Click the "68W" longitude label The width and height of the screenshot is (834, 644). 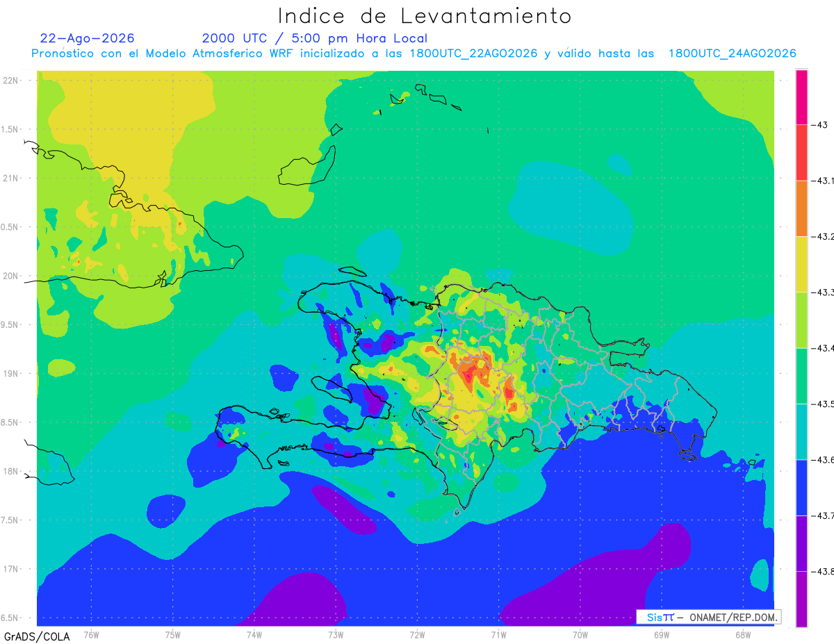tap(743, 635)
